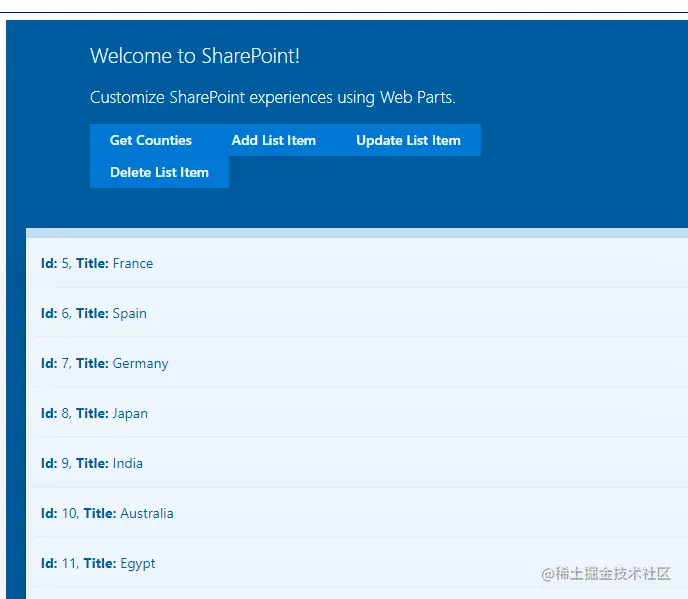Select the list row titled Japan
This screenshot has height=599, width=688.
click(x=362, y=413)
